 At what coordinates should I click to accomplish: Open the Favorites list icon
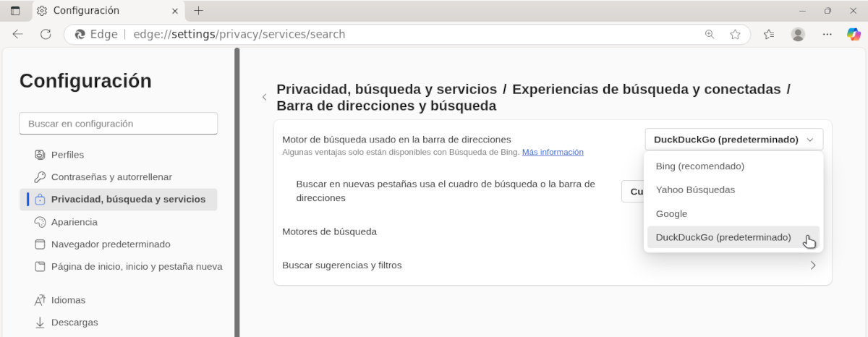pos(769,34)
